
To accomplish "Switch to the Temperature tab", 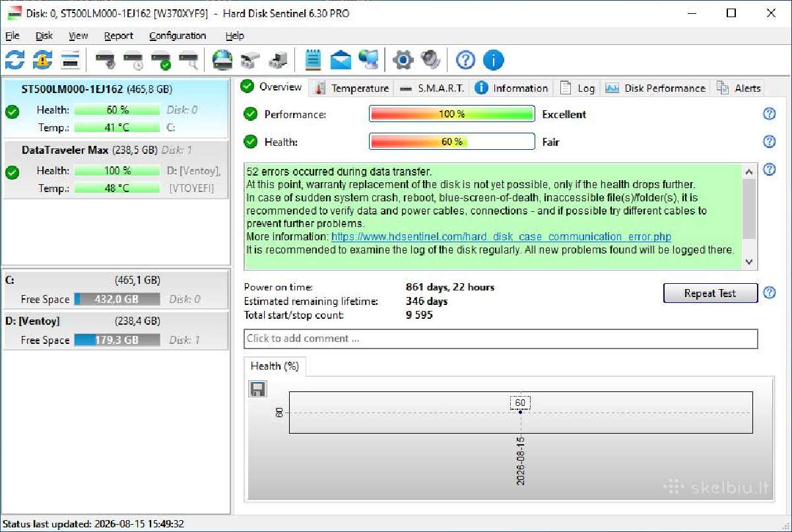I will click(352, 88).
